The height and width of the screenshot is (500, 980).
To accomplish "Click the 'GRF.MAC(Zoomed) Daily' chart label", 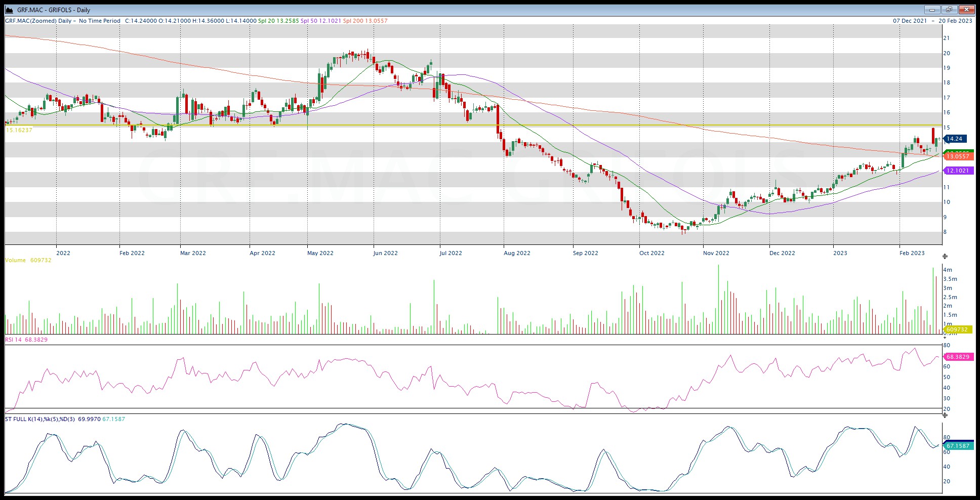I will point(38,21).
